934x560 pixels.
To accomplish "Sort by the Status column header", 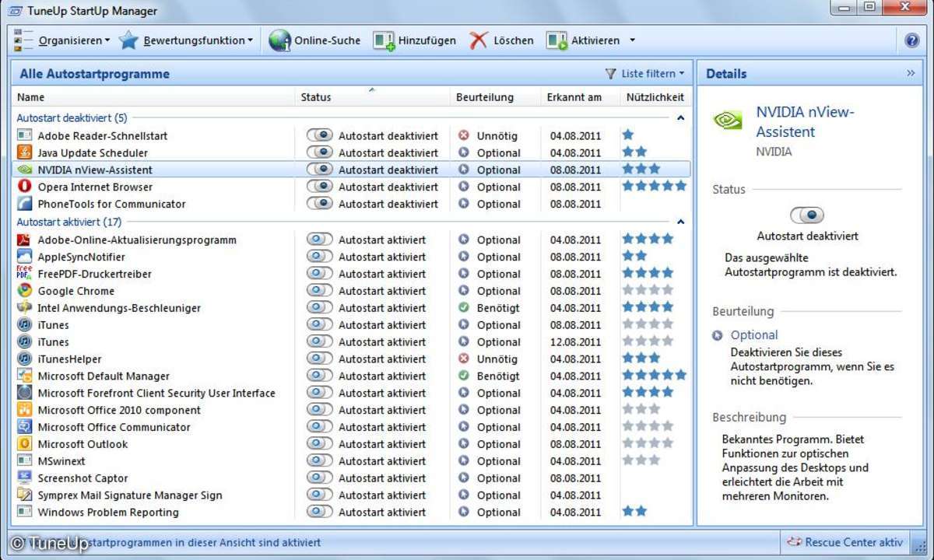I will pyautogui.click(x=373, y=97).
